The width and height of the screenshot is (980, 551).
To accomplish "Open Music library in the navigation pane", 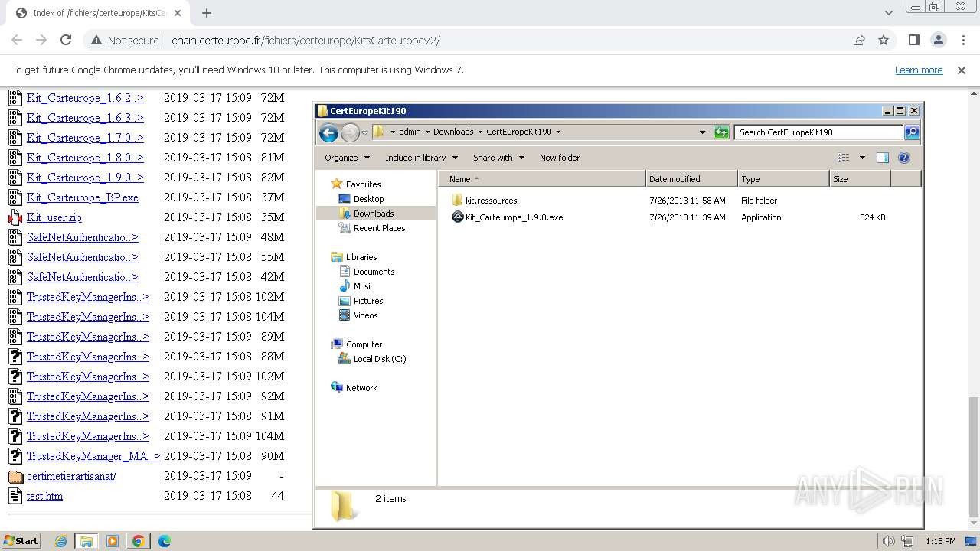I will (x=364, y=286).
